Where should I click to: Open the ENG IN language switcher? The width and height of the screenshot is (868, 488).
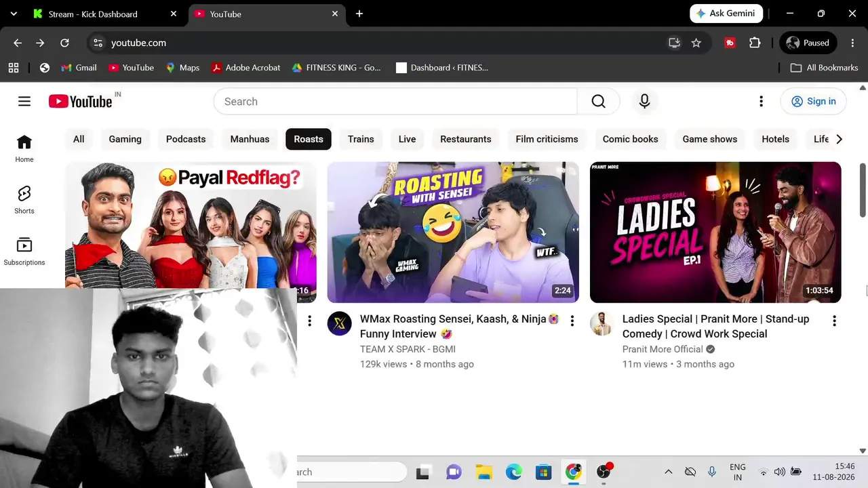pyautogui.click(x=737, y=472)
